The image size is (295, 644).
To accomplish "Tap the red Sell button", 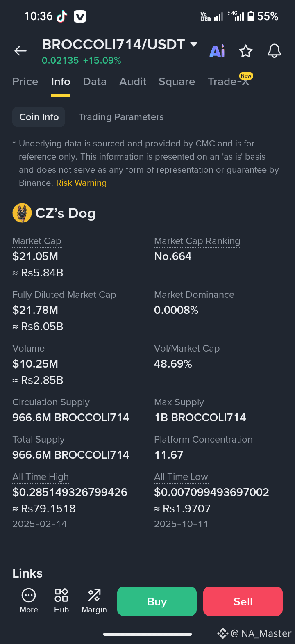I will coord(243,601).
